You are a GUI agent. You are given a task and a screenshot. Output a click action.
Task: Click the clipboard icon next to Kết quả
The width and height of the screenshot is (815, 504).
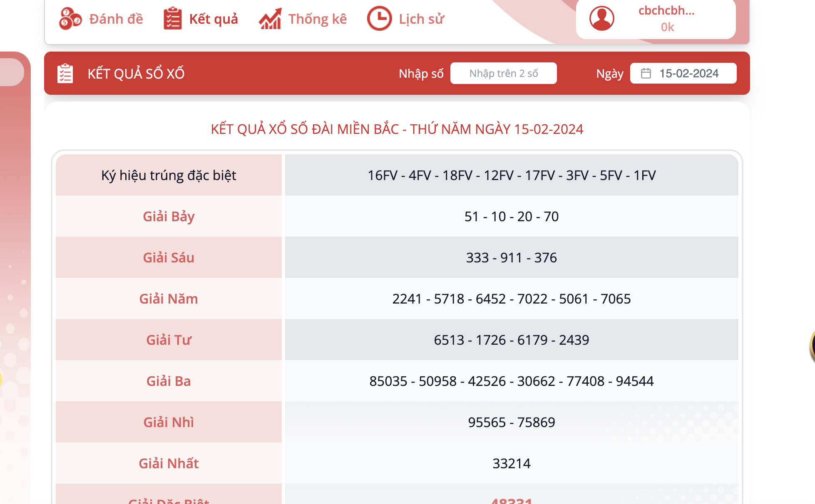(172, 18)
